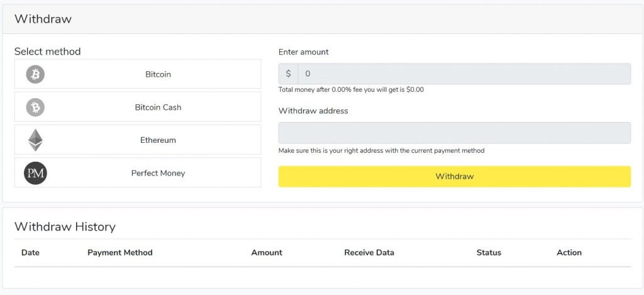Click the Amount column header
The image size is (644, 295).
pos(267,253)
